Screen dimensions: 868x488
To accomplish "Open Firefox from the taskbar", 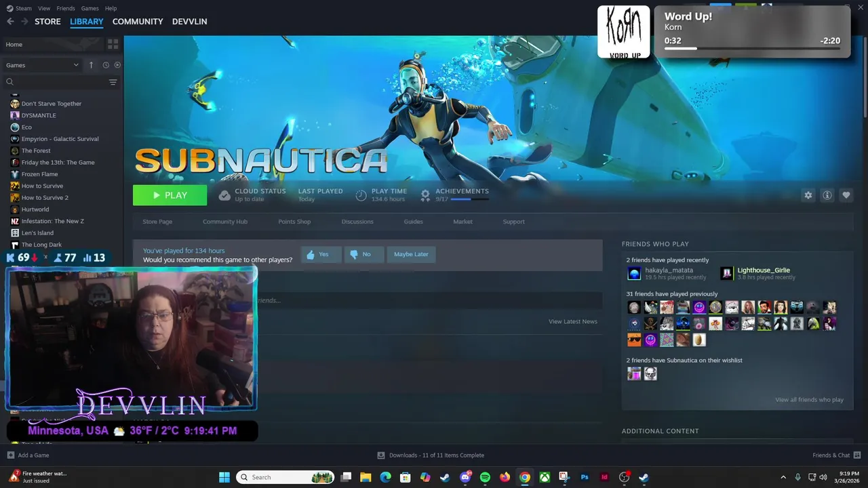I will pos(505,477).
